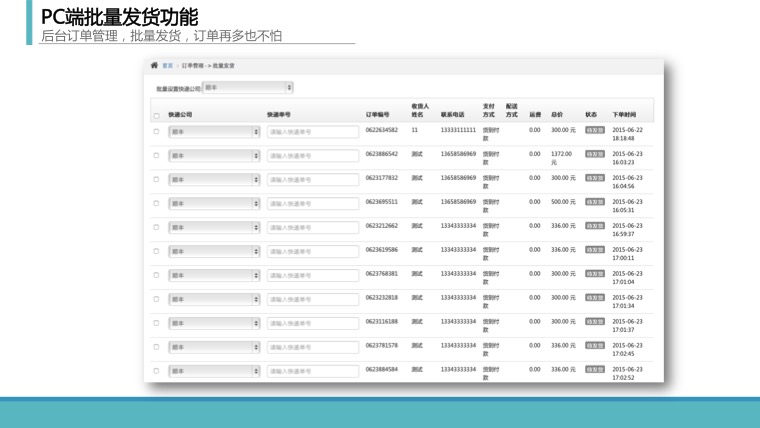Click the 快递公司 column header
This screenshot has height=428, width=760.
[180, 115]
